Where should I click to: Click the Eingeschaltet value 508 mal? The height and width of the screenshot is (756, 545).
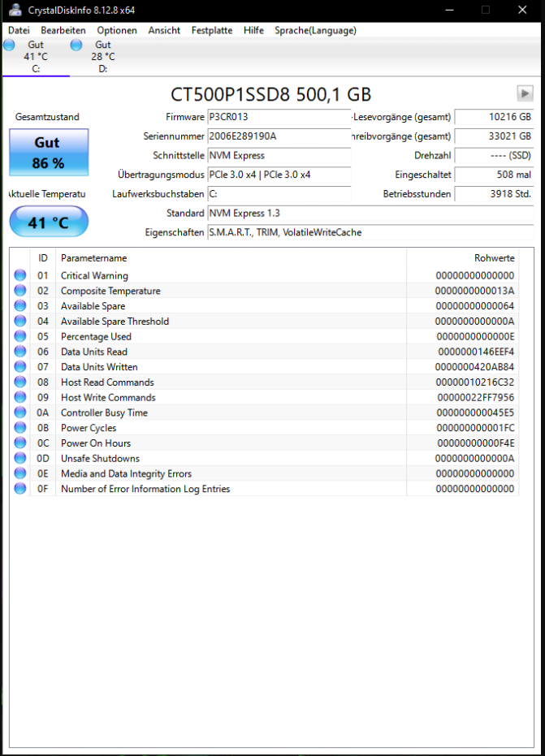(x=494, y=175)
